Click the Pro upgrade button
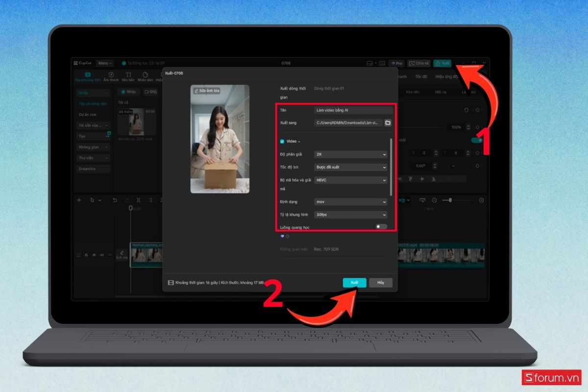The height and width of the screenshot is (392, 588). (x=396, y=63)
